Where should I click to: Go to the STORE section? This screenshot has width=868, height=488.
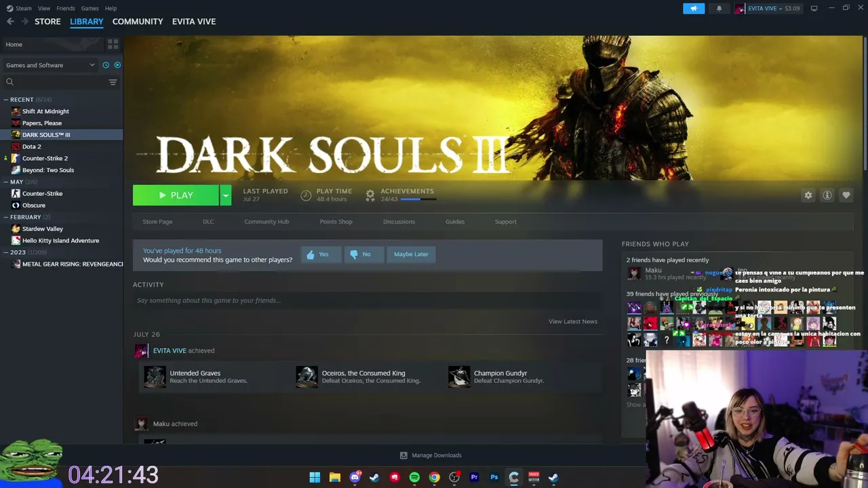point(47,22)
